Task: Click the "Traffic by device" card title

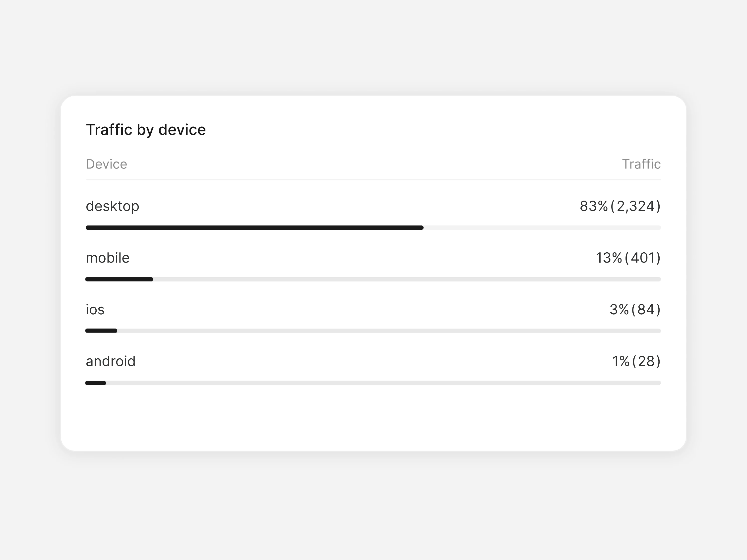Action: (146, 130)
